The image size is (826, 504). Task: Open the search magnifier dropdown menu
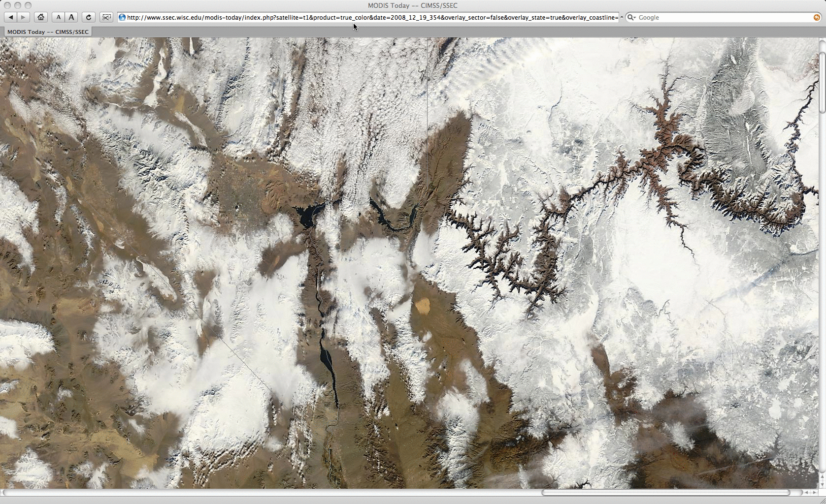(631, 17)
